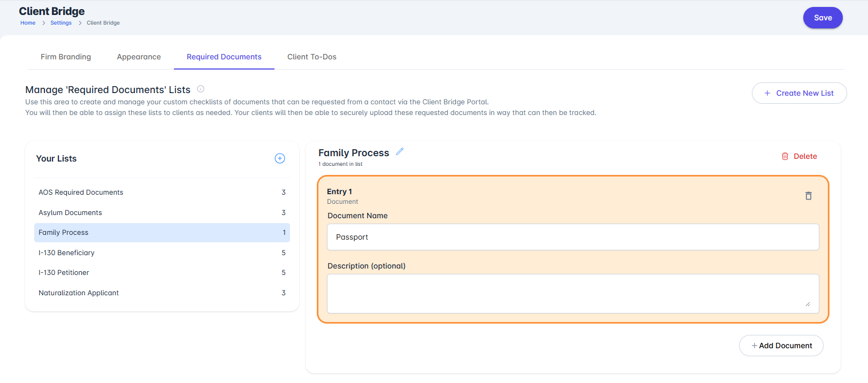Save the Client Bridge settings
Screen dimensions: 868x383
823,18
